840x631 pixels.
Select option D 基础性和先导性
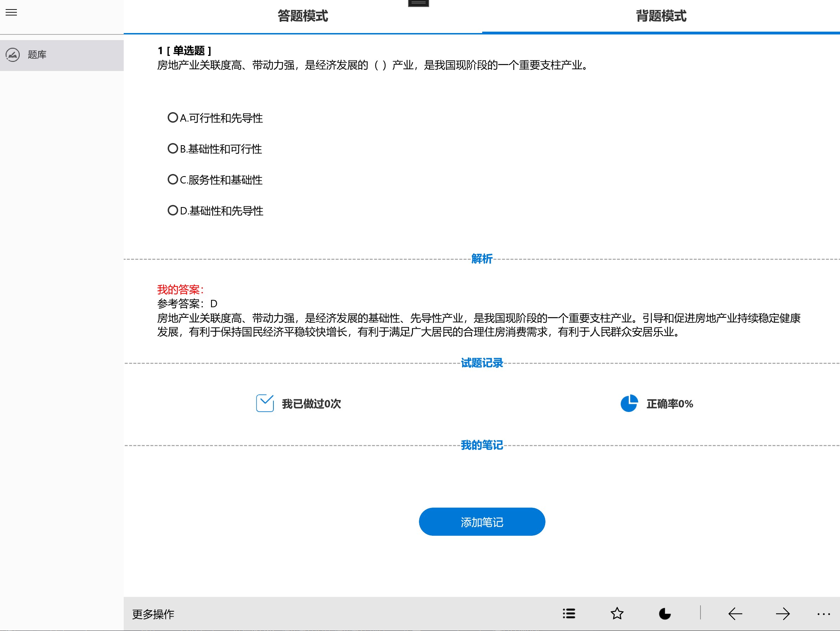[173, 210]
